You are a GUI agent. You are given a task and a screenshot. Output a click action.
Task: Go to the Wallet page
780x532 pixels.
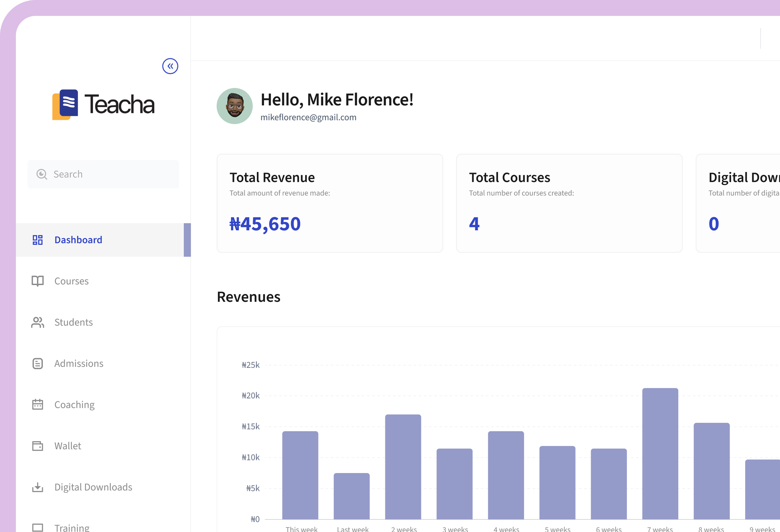[x=68, y=446]
